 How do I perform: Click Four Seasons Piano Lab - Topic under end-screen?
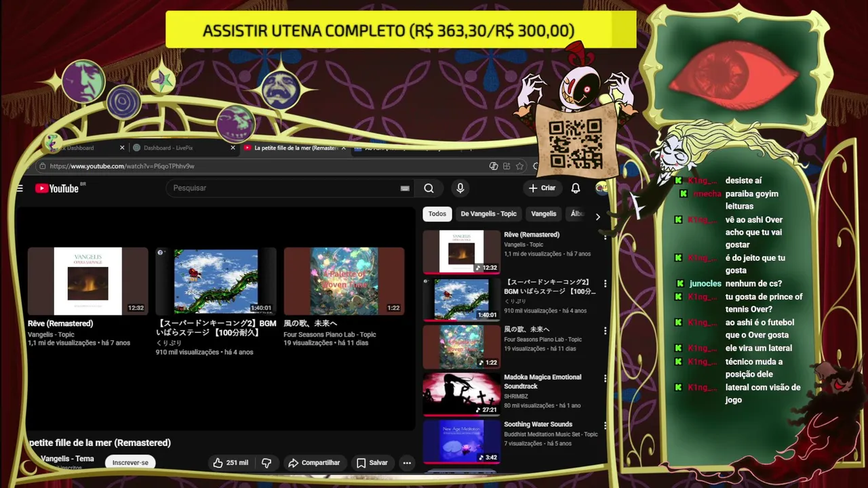tap(330, 335)
